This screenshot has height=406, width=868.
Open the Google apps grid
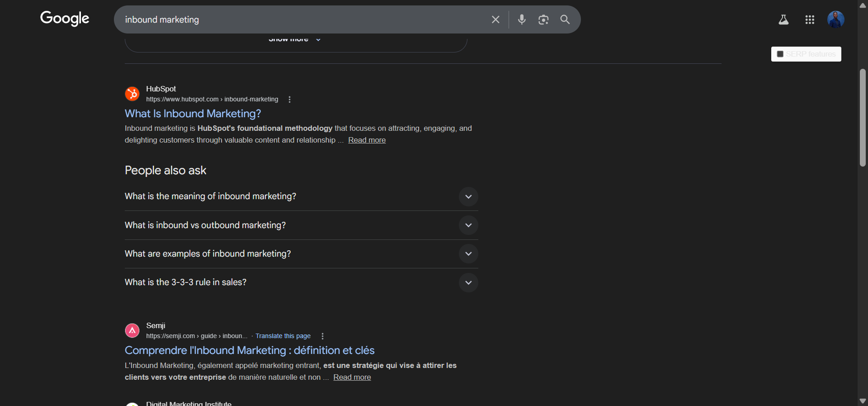(x=810, y=19)
